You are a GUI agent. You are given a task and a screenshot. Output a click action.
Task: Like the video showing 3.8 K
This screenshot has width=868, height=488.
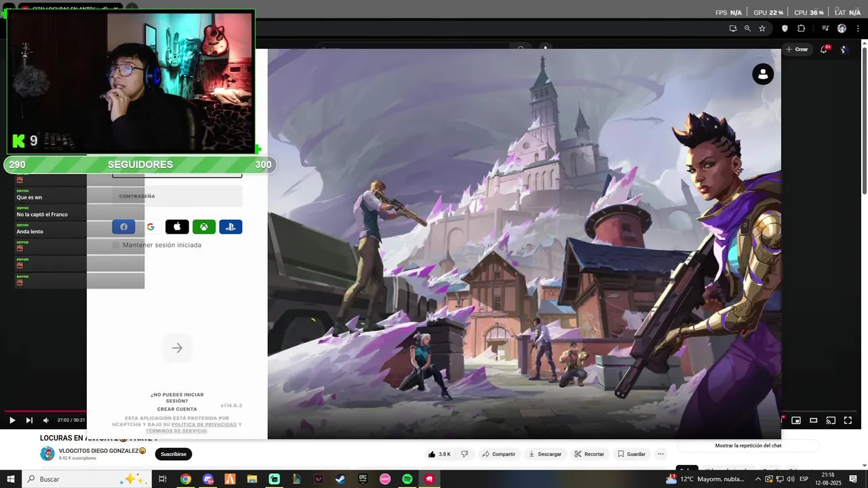pyautogui.click(x=439, y=454)
